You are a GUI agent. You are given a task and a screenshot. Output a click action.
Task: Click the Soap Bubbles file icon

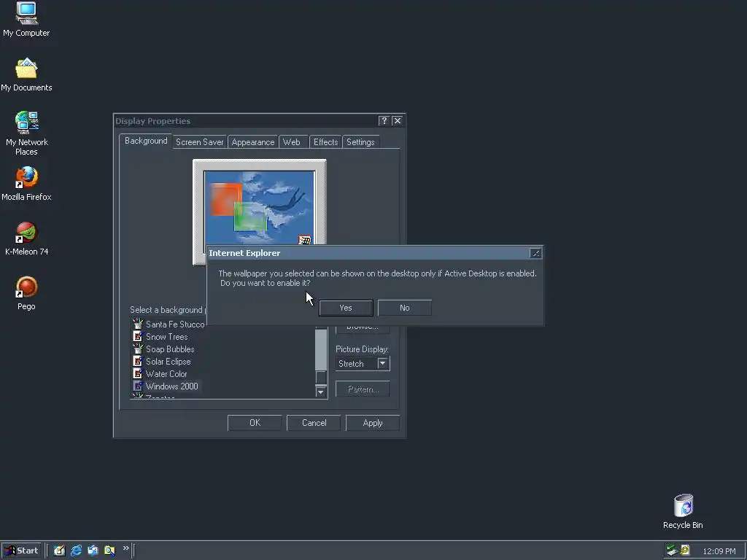pyautogui.click(x=138, y=349)
